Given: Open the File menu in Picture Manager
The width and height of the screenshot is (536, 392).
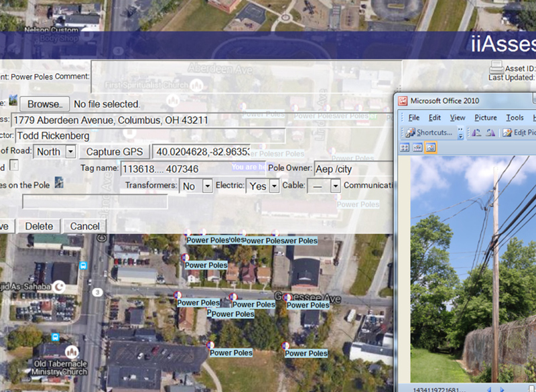Looking at the screenshot, I should tap(413, 117).
